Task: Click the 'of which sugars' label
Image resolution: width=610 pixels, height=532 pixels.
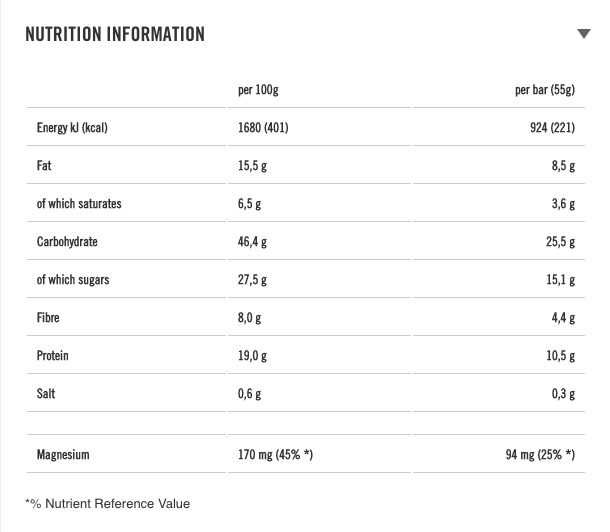Action: [73, 280]
